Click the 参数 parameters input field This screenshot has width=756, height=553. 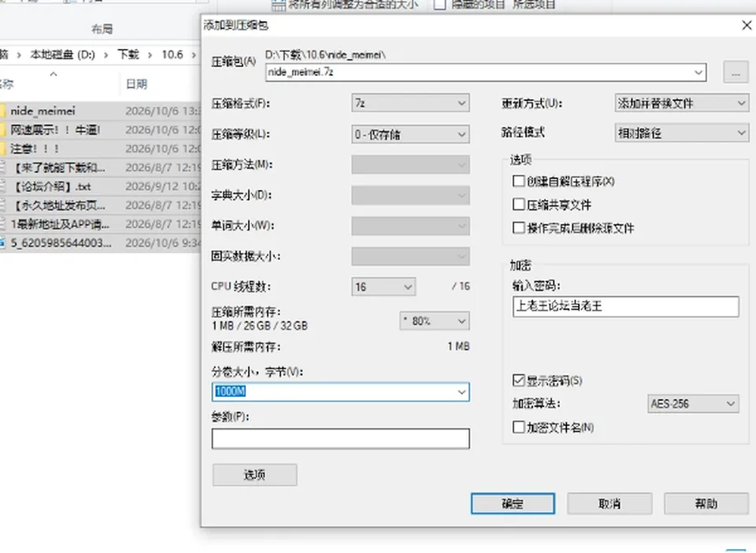340,439
